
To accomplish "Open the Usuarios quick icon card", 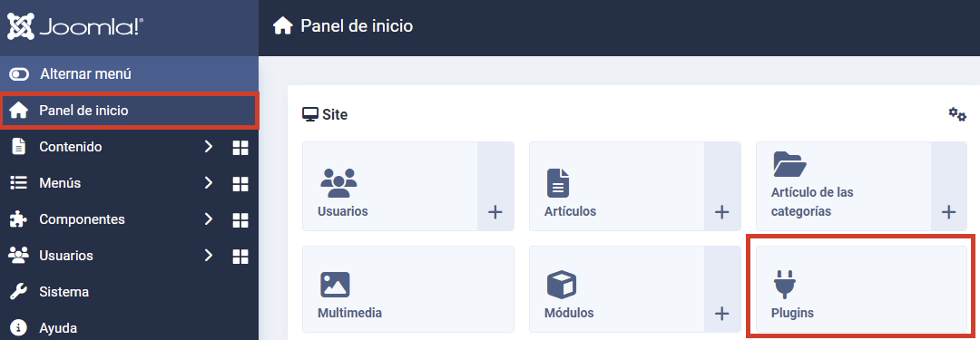I will (390, 186).
